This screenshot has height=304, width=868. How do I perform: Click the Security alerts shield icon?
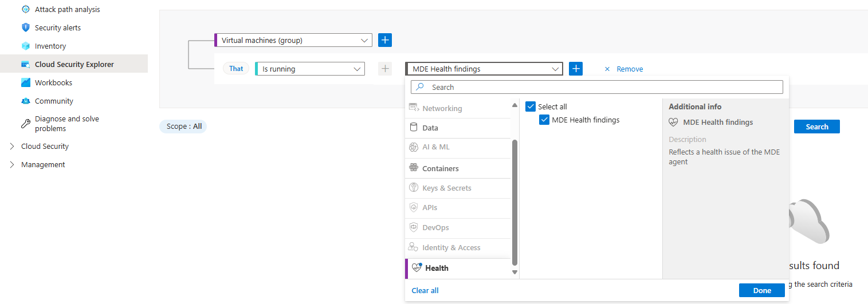25,27
